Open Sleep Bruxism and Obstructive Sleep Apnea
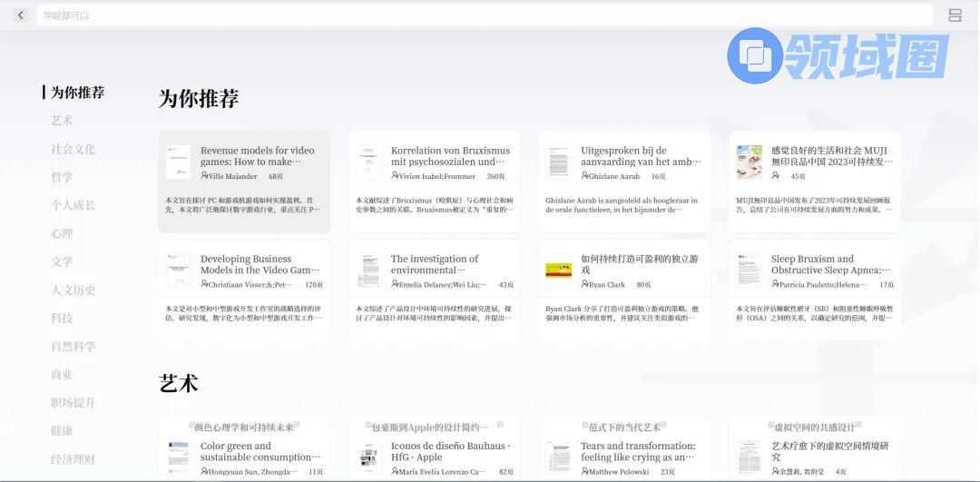Image resolution: width=980 pixels, height=482 pixels. point(830,264)
